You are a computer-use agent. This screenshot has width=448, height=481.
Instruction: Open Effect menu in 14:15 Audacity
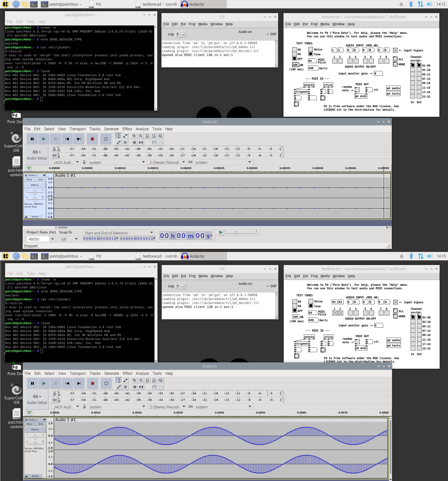coord(127,373)
